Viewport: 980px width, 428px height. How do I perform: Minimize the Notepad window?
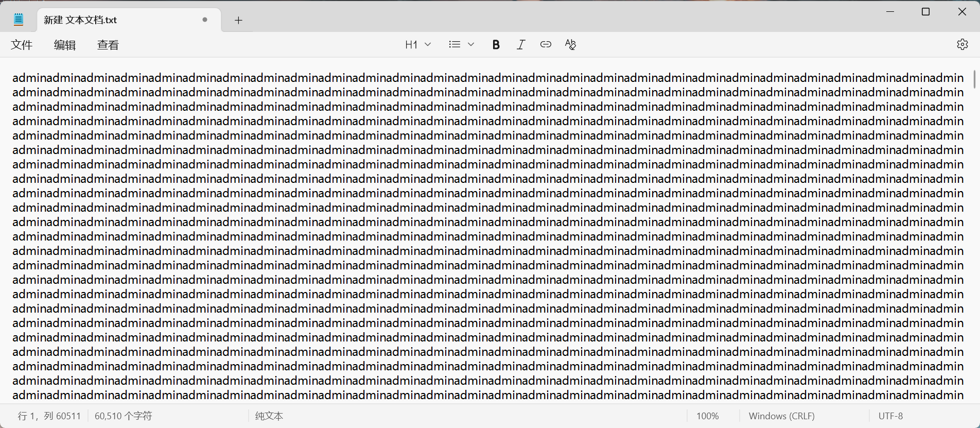[x=890, y=11]
